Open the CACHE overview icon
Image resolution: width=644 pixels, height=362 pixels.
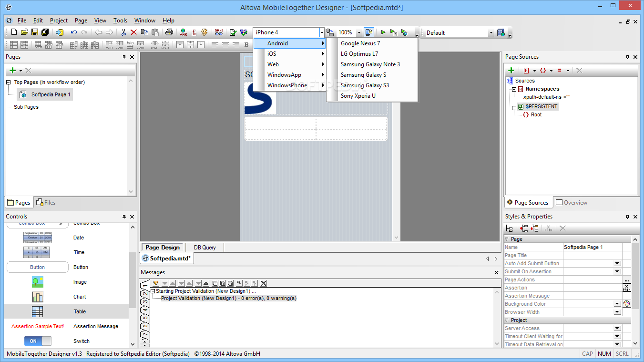[x=219, y=32]
